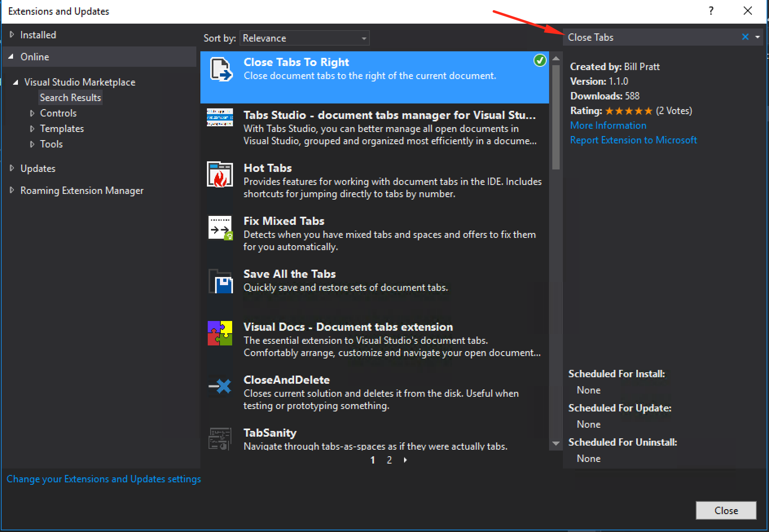Click the Visual Docs puzzle icon
Viewport: 769px width, 532px height.
[220, 333]
